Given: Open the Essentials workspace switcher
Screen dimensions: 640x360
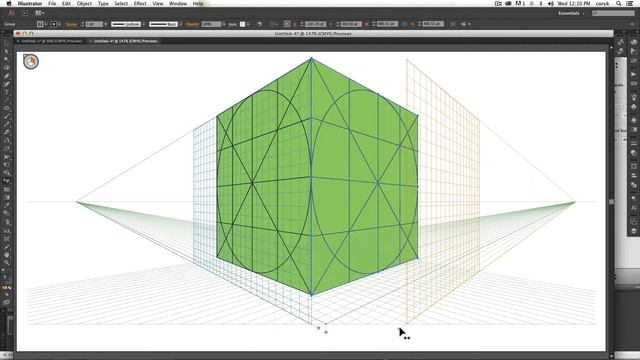Looking at the screenshot, I should (x=571, y=13).
